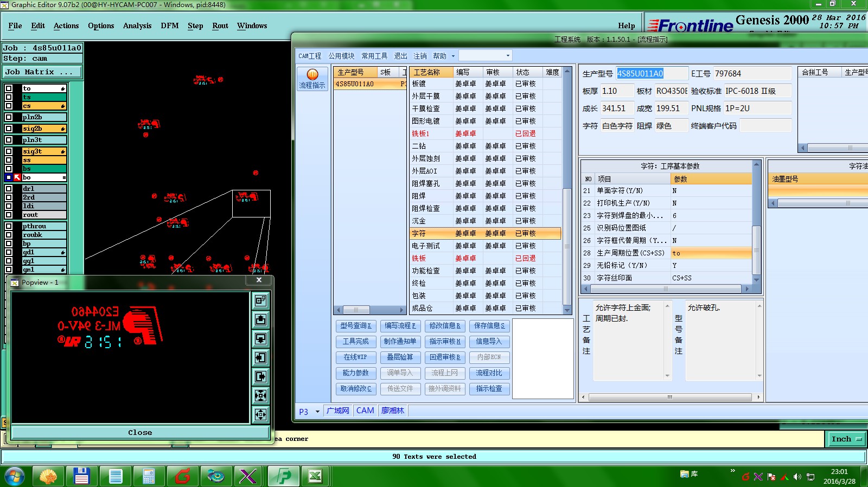This screenshot has height=487, width=868.
Task: Click the red arrow on layer bo
Action: point(17,177)
